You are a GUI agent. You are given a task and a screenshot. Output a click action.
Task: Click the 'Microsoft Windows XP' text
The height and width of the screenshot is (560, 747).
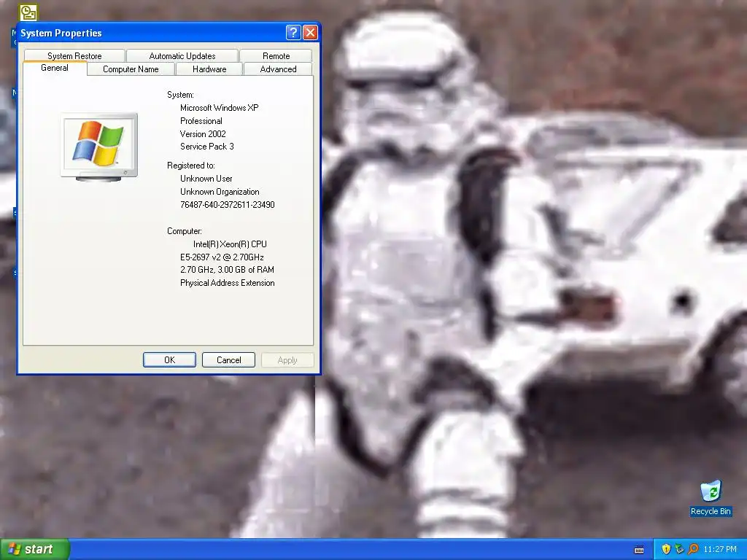(x=219, y=108)
